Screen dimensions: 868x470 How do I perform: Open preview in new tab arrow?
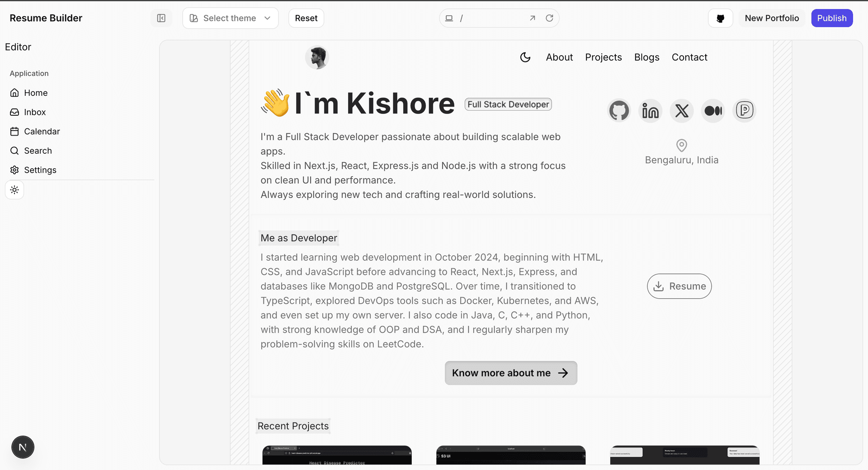coord(533,18)
